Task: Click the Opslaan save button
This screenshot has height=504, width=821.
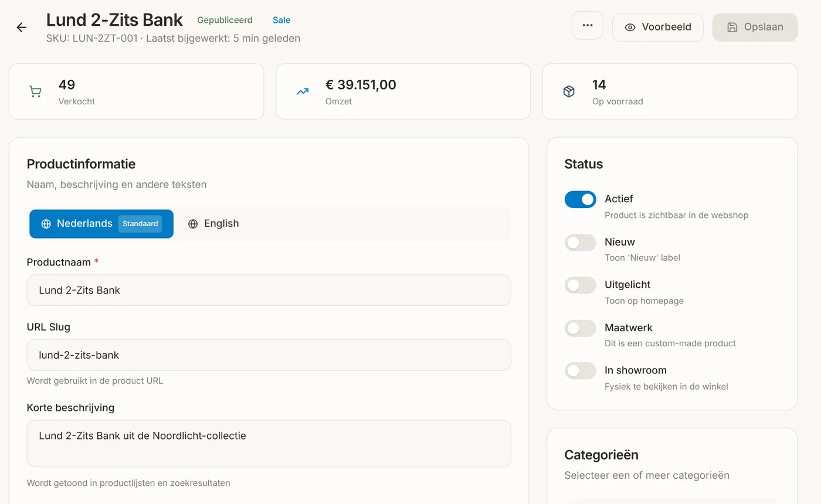Action: coord(755,27)
